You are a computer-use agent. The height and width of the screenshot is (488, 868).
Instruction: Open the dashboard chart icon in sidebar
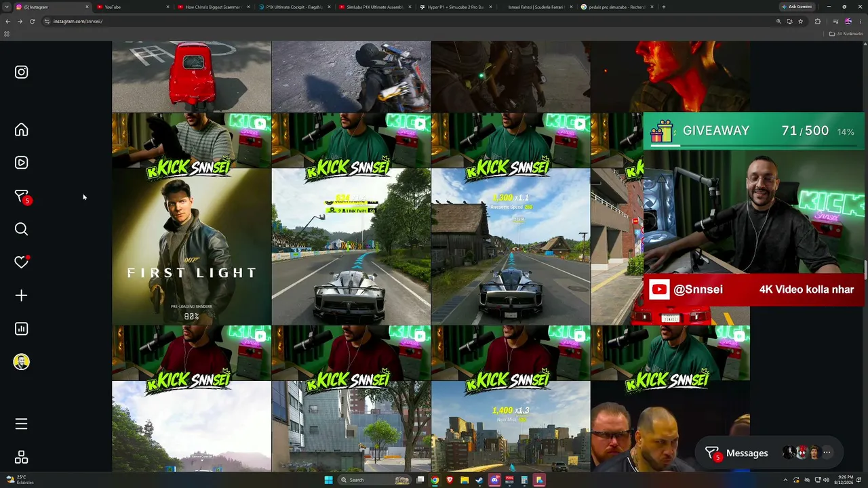click(x=21, y=329)
